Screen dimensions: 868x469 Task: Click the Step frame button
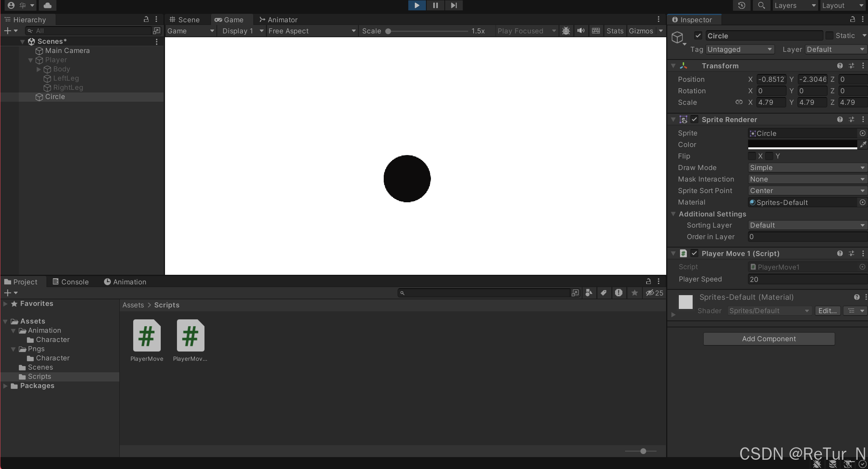454,5
